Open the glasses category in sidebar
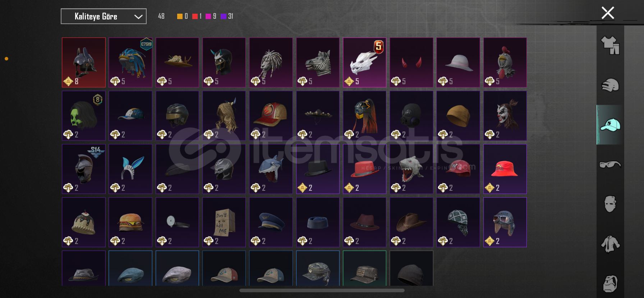 [610, 164]
